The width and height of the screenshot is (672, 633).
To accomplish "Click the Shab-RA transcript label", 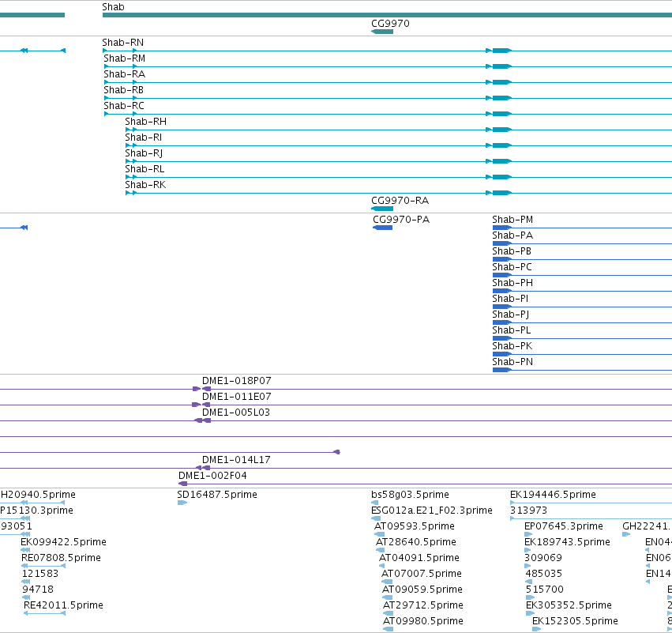I will [x=124, y=74].
